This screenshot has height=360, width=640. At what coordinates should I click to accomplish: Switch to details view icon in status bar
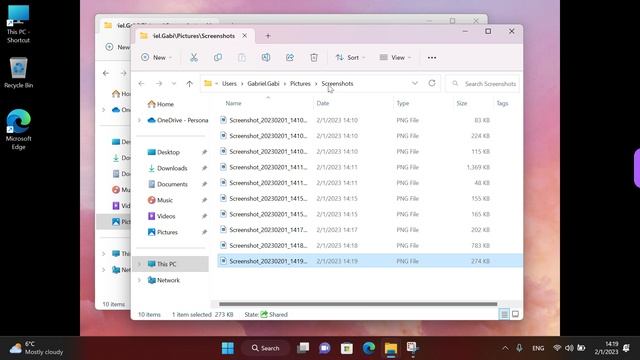(x=504, y=314)
